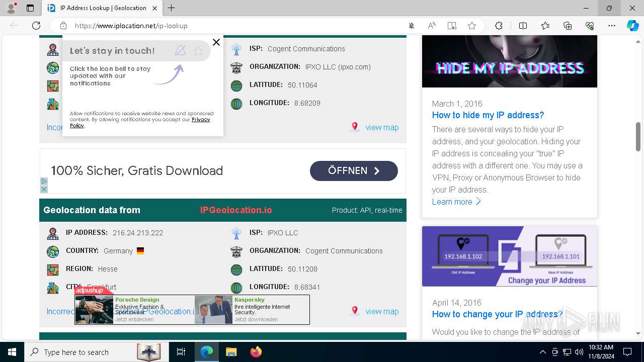Toggle split screen icon in toolbar

coord(523,26)
